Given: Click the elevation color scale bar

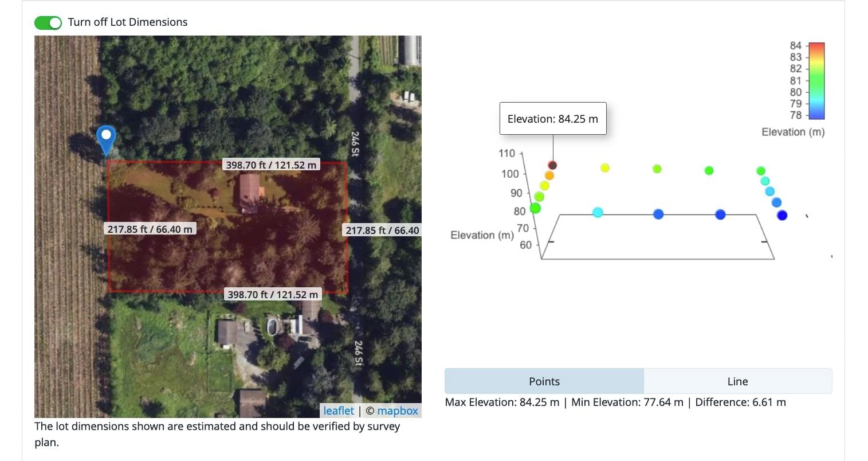Looking at the screenshot, I should (x=816, y=80).
